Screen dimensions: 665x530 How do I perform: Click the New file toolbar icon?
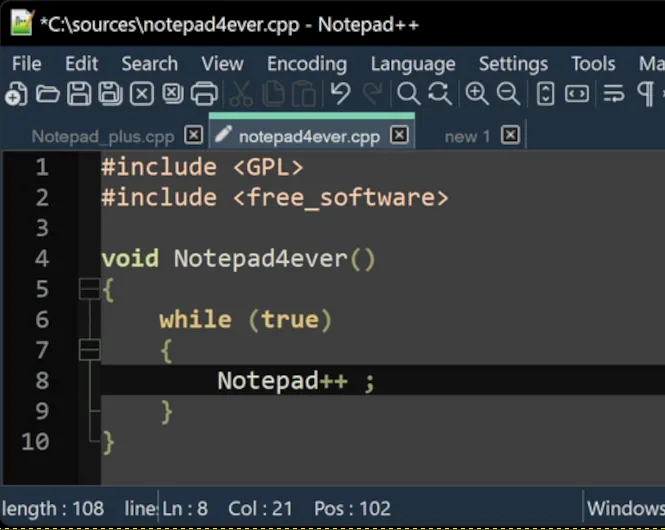[15, 95]
